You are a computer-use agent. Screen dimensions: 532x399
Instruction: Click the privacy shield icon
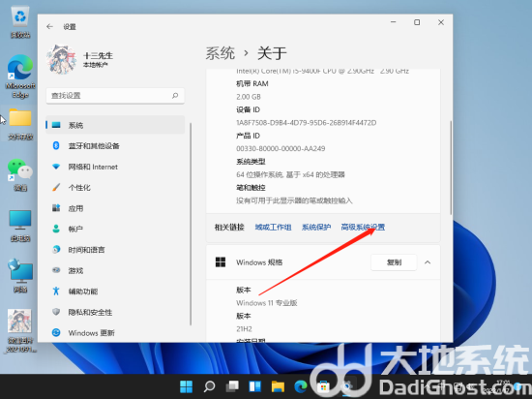pos(56,312)
